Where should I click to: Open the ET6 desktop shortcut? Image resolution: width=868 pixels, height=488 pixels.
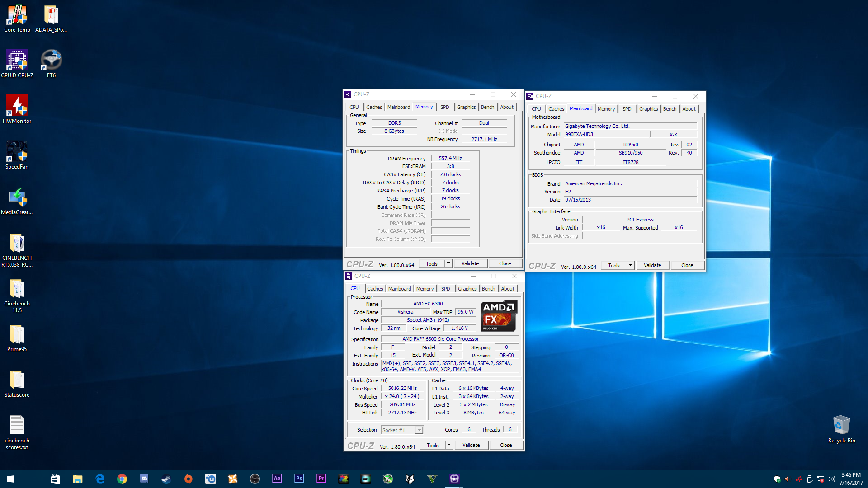[x=51, y=64]
